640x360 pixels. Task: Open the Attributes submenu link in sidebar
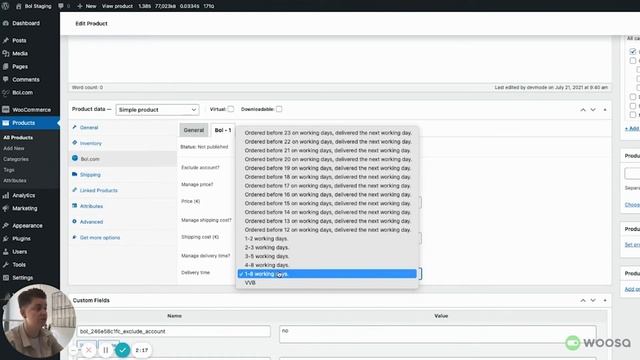15,180
